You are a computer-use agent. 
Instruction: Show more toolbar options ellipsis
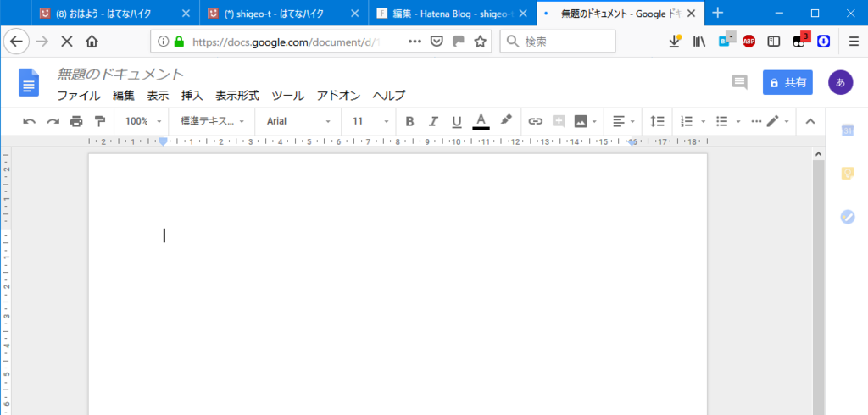[x=756, y=121]
